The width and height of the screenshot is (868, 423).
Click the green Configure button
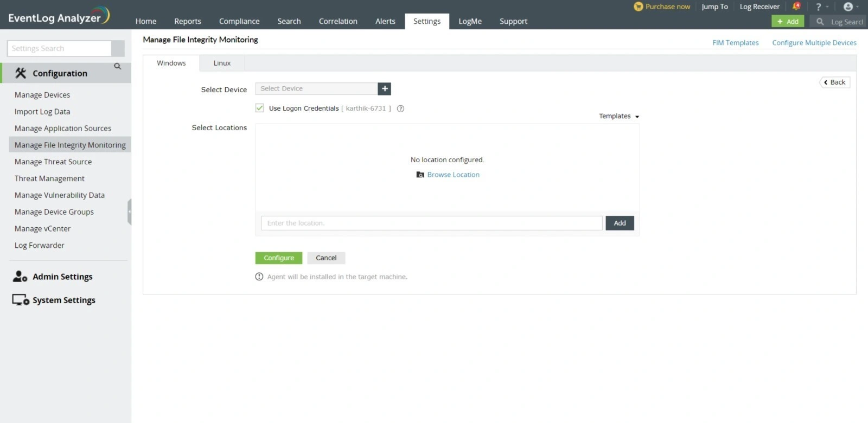(x=279, y=258)
